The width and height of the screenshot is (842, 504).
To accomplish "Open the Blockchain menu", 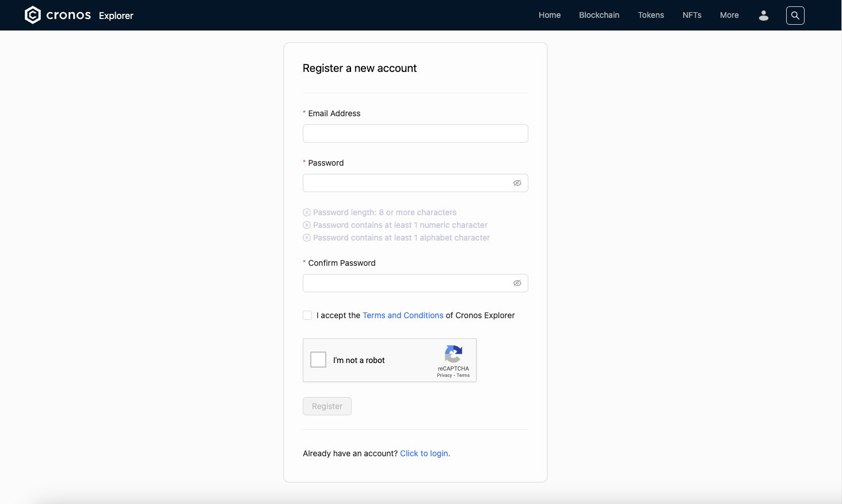I will coord(599,15).
